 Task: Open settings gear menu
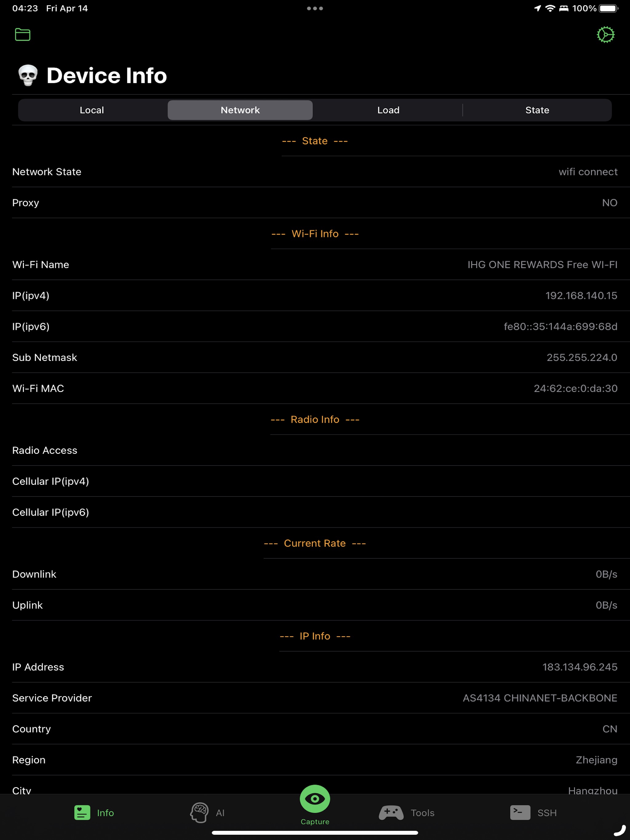(x=606, y=34)
